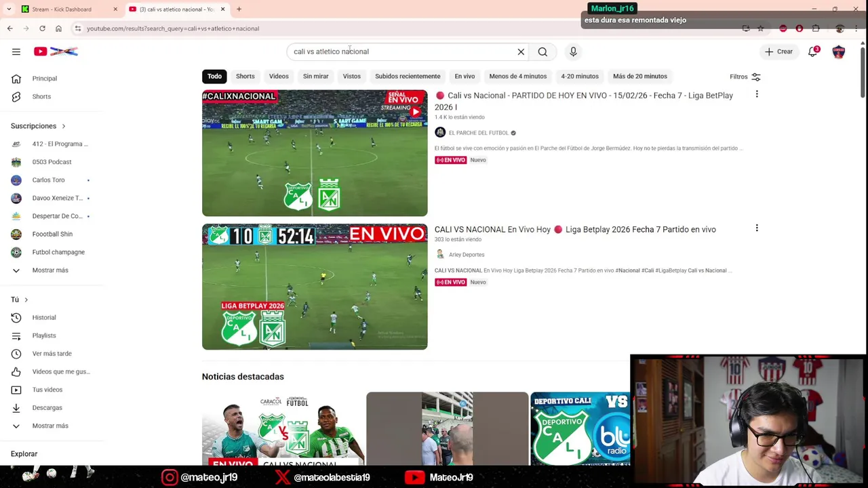868x488 pixels.
Task: Open options for CALI VS NACIONAL En Vivo Hoy video
Action: click(x=757, y=228)
